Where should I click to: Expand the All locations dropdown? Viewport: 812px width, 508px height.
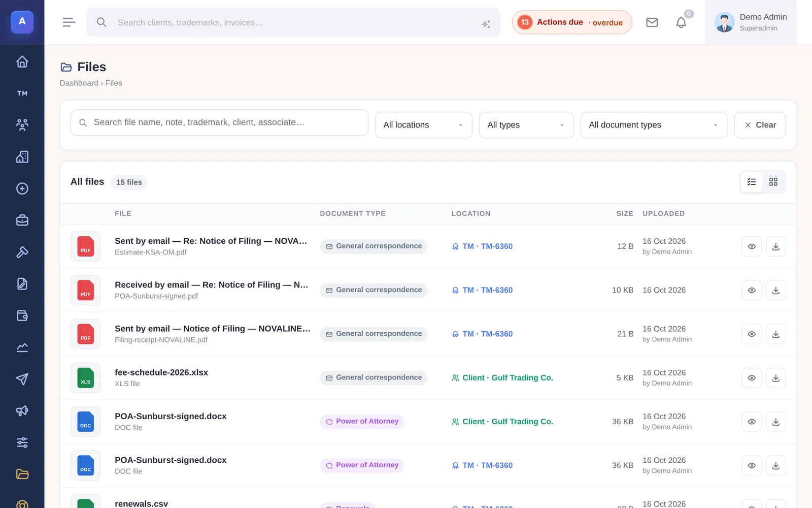click(423, 125)
